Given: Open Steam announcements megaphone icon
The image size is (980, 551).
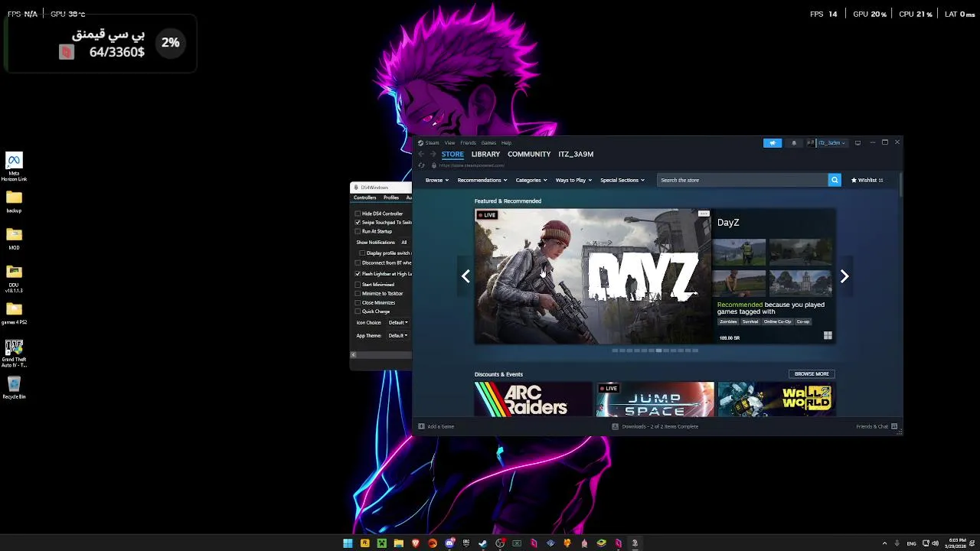Looking at the screenshot, I should click(773, 143).
